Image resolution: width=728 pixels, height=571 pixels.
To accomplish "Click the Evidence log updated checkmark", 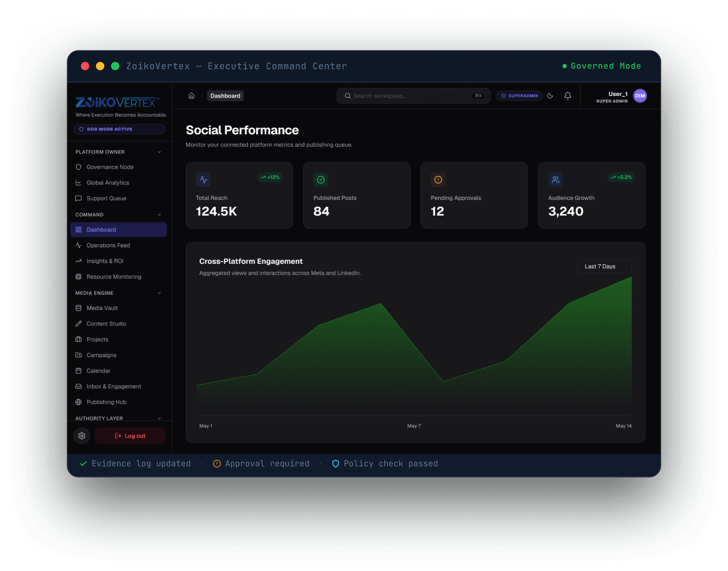I will coord(84,463).
